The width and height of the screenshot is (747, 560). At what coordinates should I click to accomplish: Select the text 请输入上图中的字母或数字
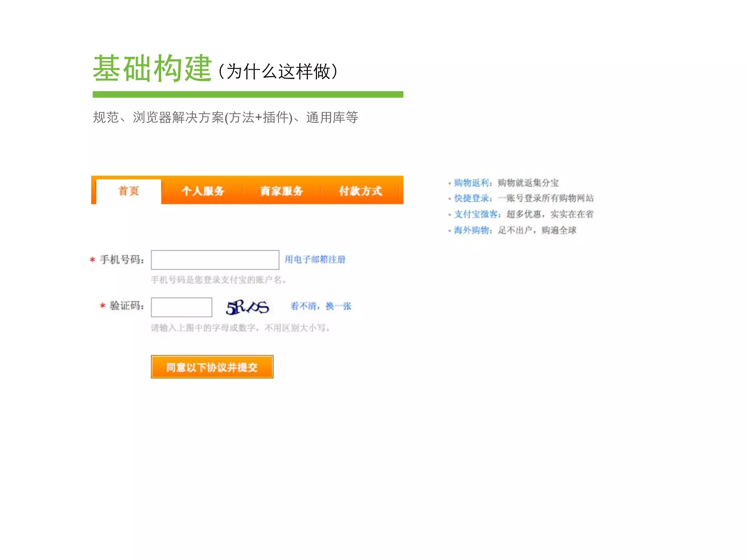[x=203, y=328]
